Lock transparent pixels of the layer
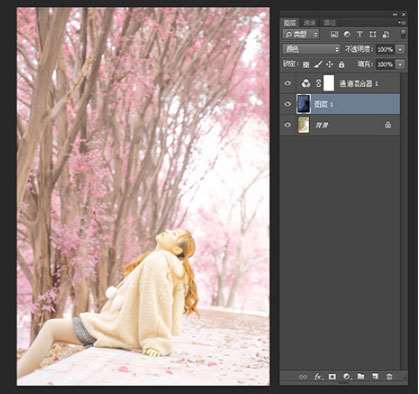This screenshot has width=419, height=394. click(306, 65)
